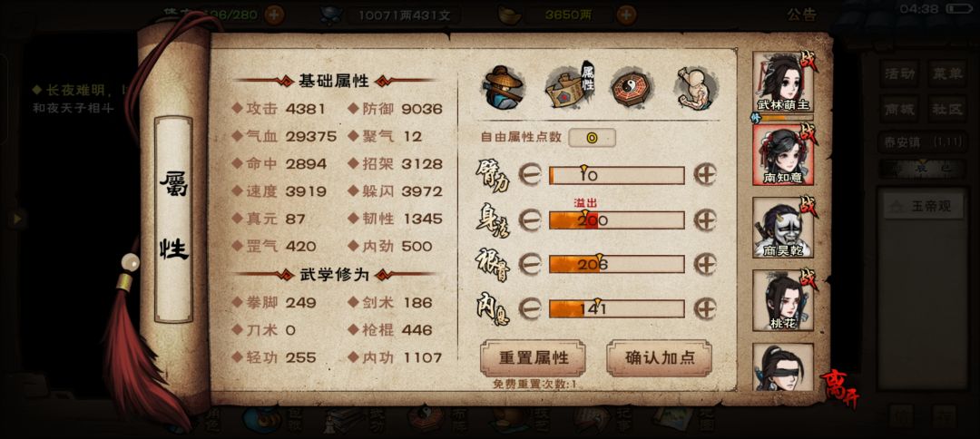Click the 重置属性 button
This screenshot has height=439, width=980.
[x=534, y=357]
